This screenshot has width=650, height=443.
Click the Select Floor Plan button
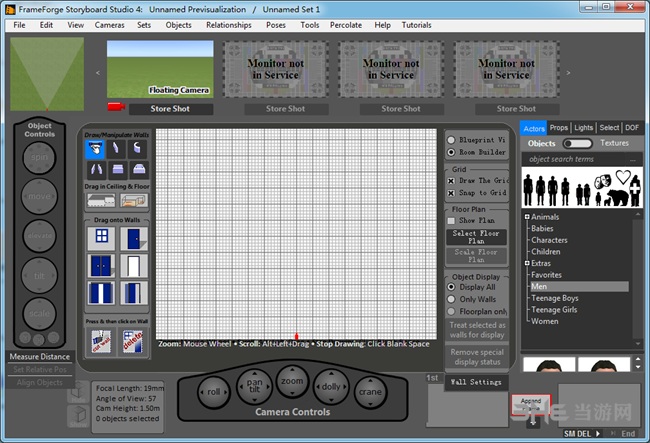476,237
